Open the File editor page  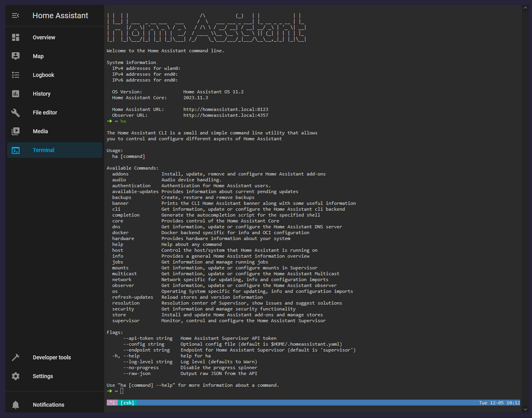tap(45, 112)
